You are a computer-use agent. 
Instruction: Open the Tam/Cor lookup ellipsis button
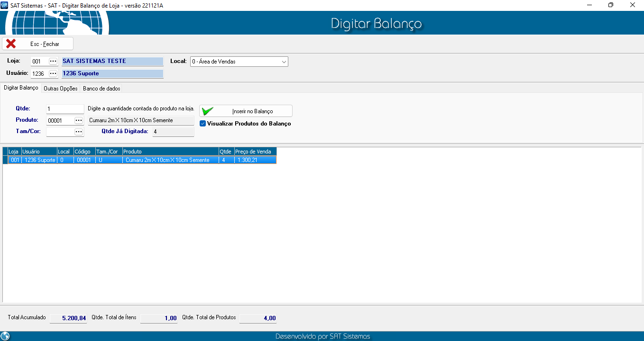[79, 132]
